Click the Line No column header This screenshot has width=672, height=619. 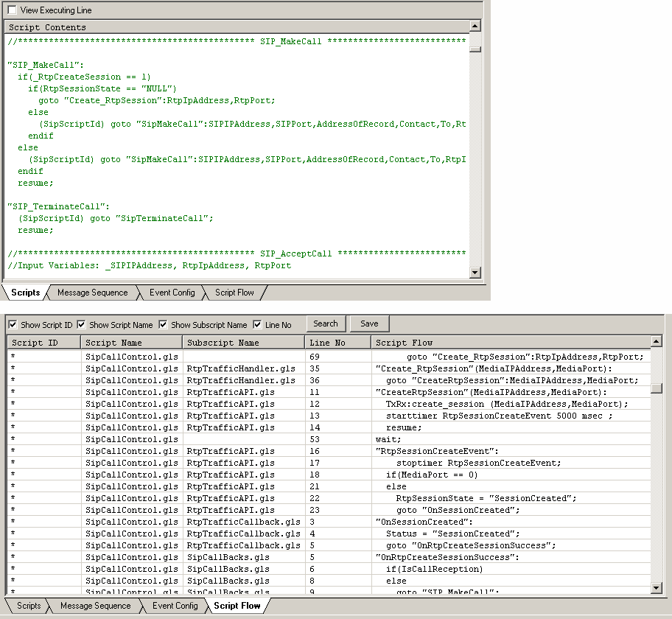[337, 343]
